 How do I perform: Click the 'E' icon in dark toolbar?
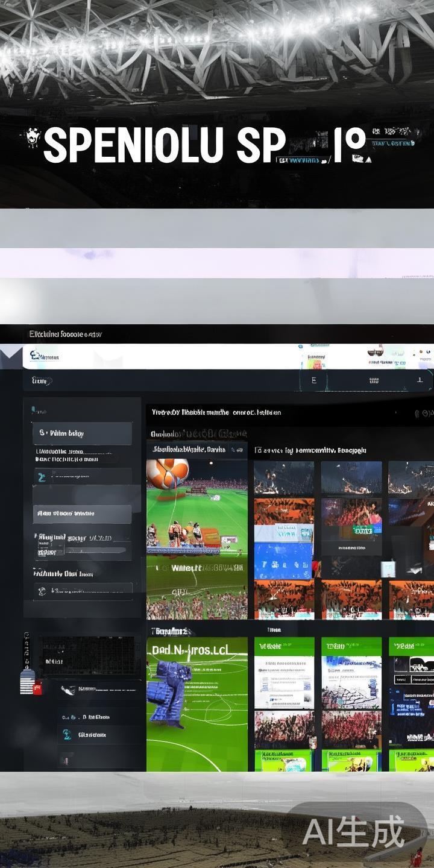pos(313,380)
